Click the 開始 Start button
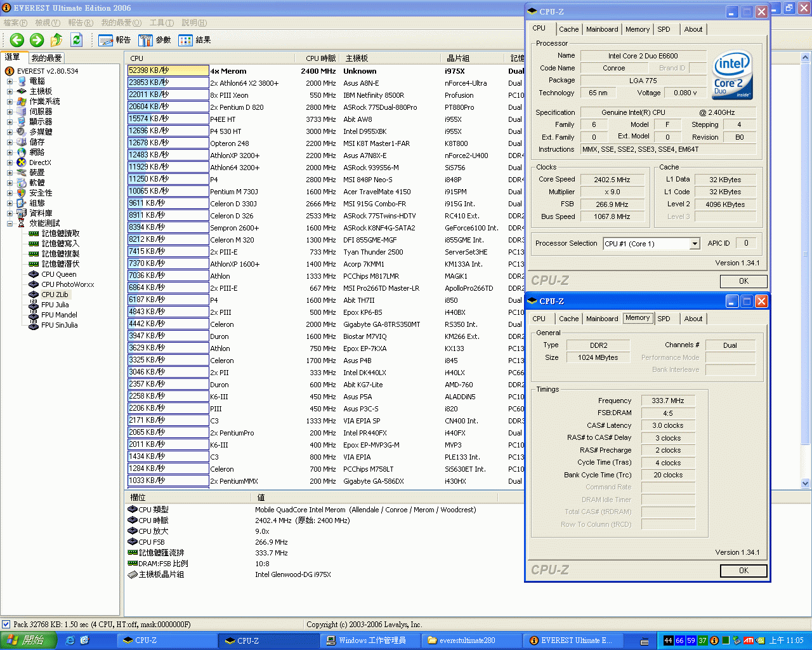Screen dimensions: 812x650 29,640
